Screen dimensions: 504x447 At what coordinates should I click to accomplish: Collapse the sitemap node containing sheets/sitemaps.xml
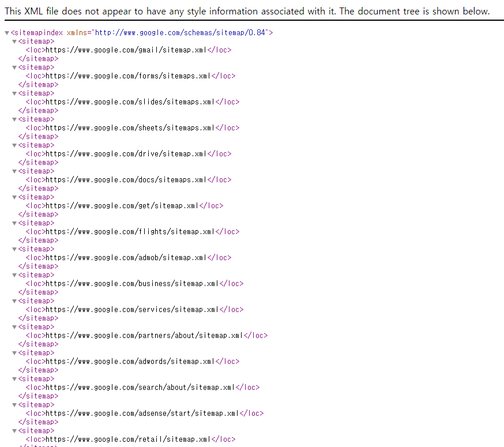tap(14, 119)
